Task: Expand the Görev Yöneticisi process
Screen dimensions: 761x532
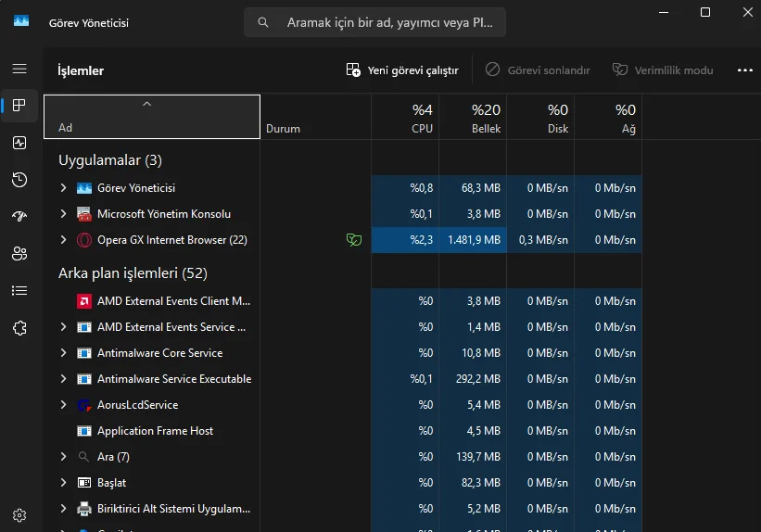Action: 63,188
